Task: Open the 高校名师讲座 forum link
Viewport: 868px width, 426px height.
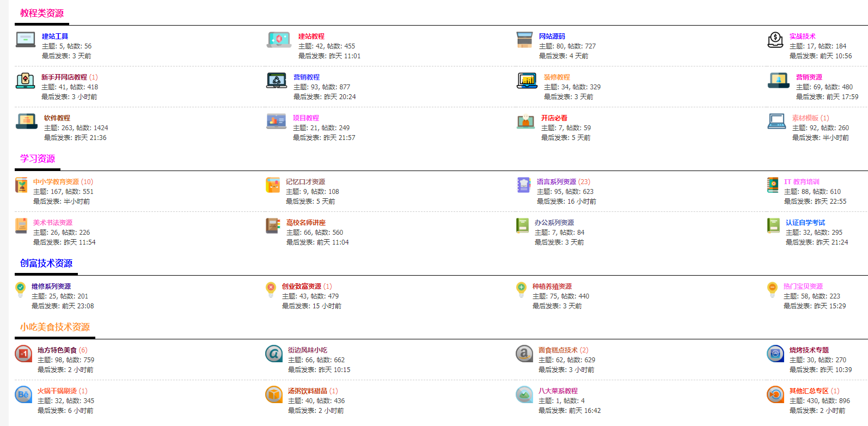Action: pos(306,223)
